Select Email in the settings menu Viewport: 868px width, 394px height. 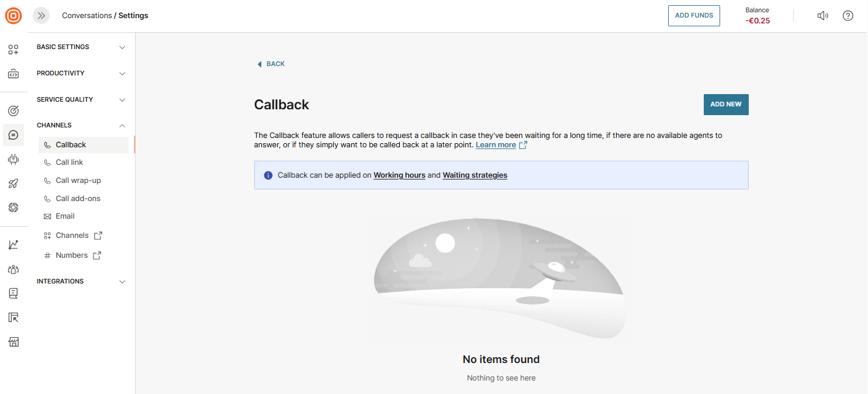click(x=65, y=216)
